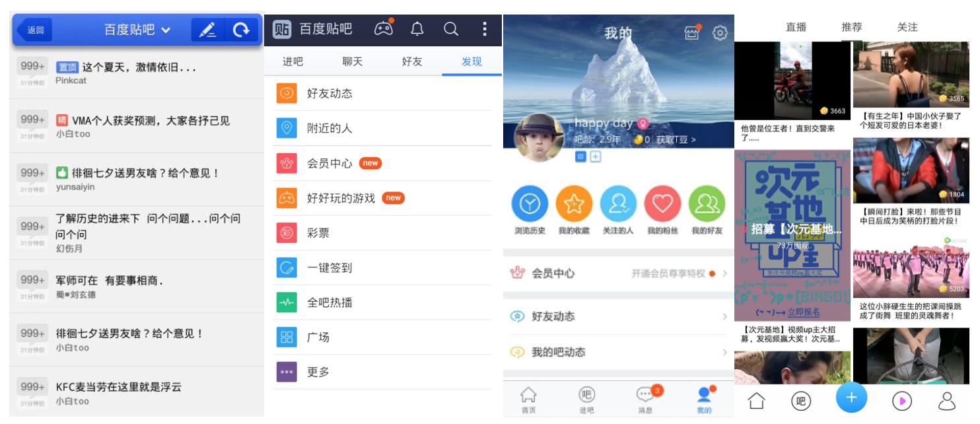
Task: Tap the search magnifier icon
Action: tap(450, 29)
